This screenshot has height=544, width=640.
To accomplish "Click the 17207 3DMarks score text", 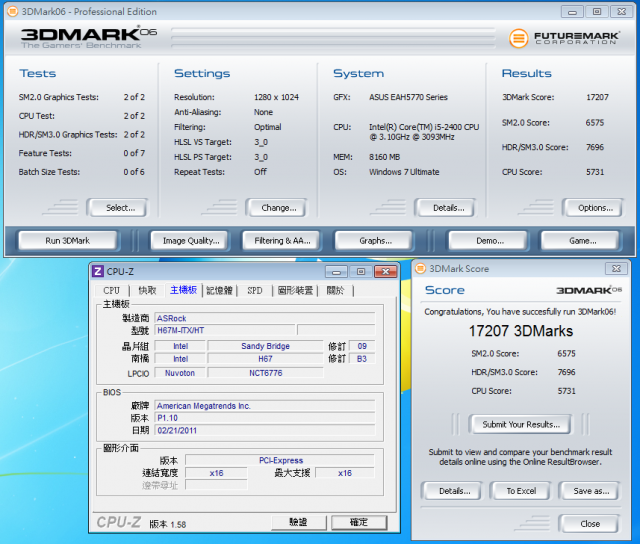I will click(520, 331).
